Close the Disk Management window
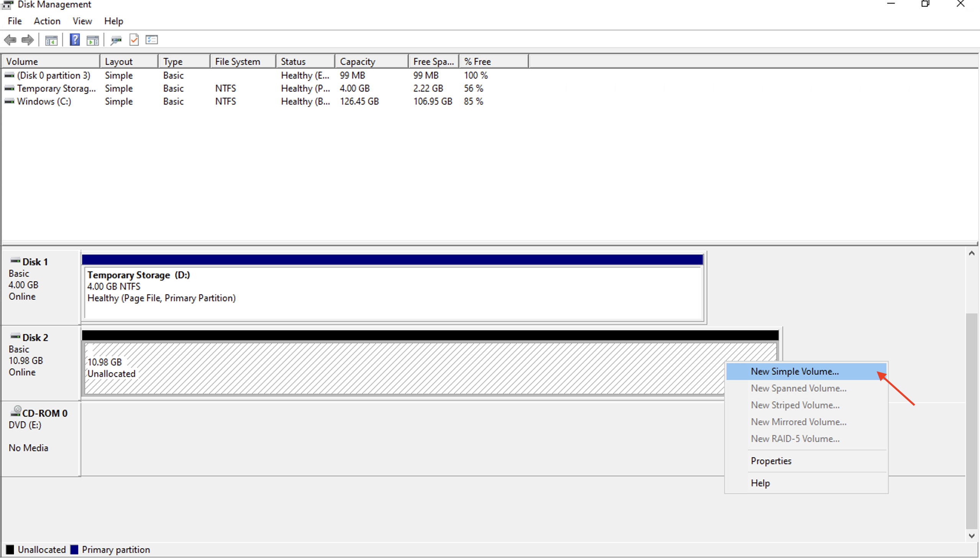 pyautogui.click(x=960, y=4)
